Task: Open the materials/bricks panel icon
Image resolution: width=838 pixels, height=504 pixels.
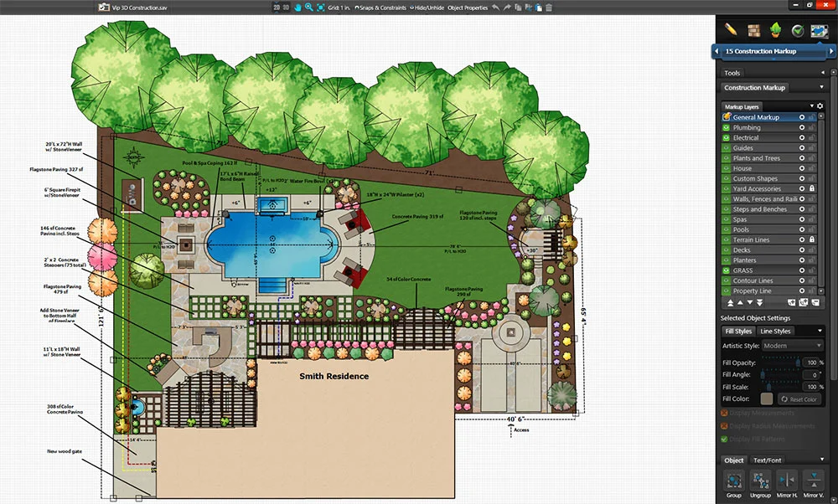Action: click(753, 30)
